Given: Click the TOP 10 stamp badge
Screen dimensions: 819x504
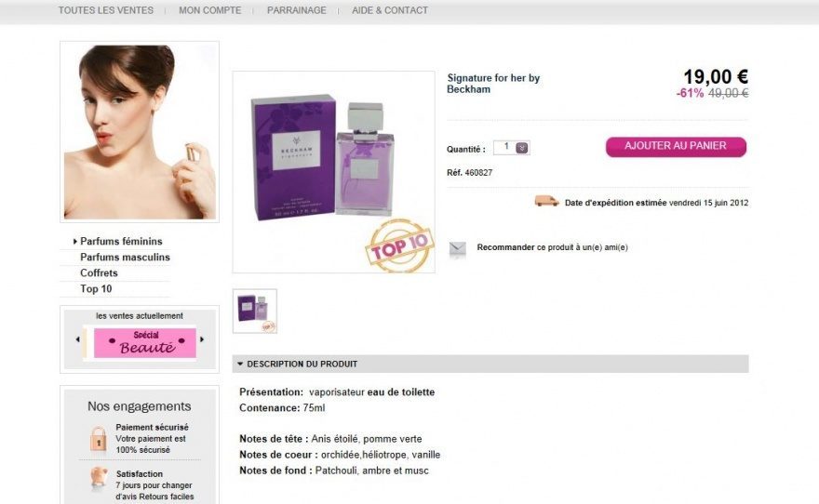Looking at the screenshot, I should pyautogui.click(x=399, y=245).
